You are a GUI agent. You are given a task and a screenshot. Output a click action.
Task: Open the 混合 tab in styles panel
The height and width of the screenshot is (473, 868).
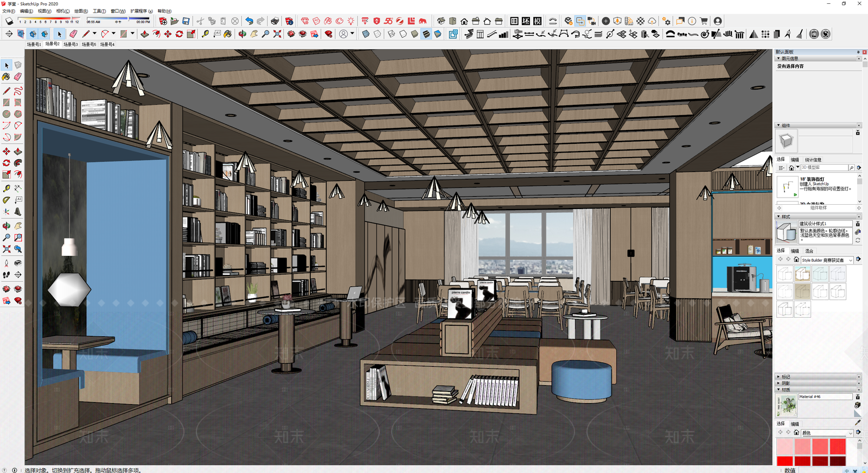809,251
